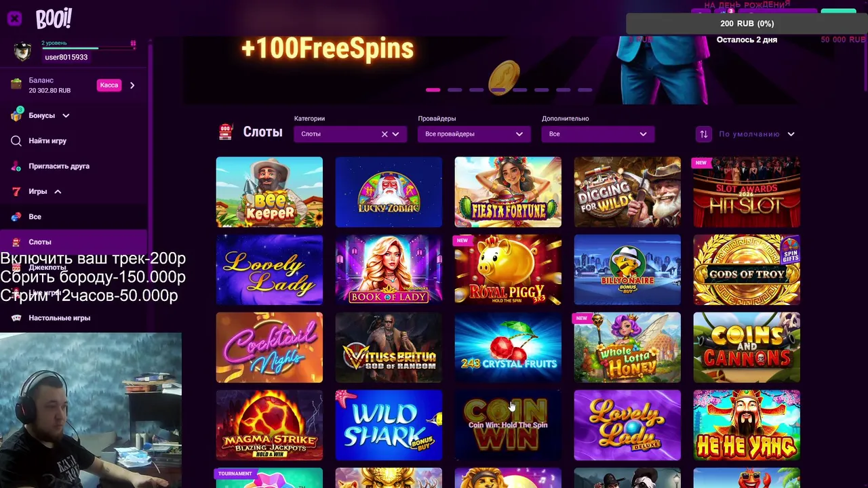Close the sidebar with the X icon
The width and height of the screenshot is (868, 488).
(14, 18)
